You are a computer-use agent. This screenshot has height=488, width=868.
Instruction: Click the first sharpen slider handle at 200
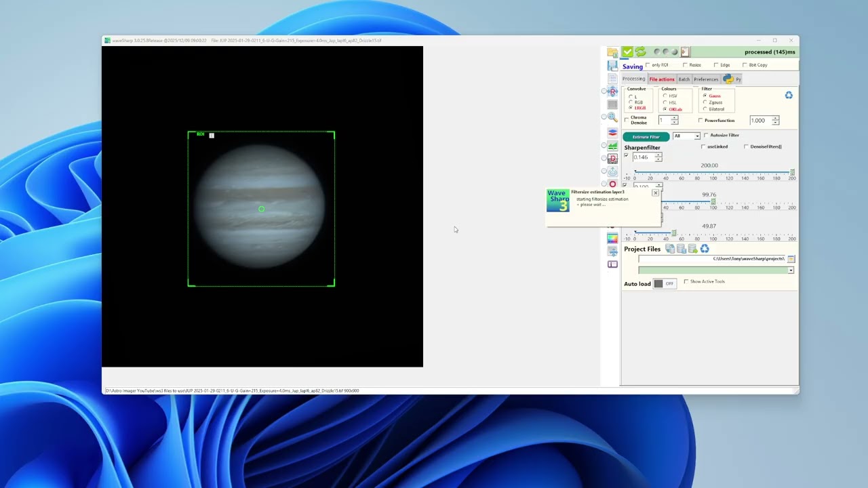tap(792, 173)
